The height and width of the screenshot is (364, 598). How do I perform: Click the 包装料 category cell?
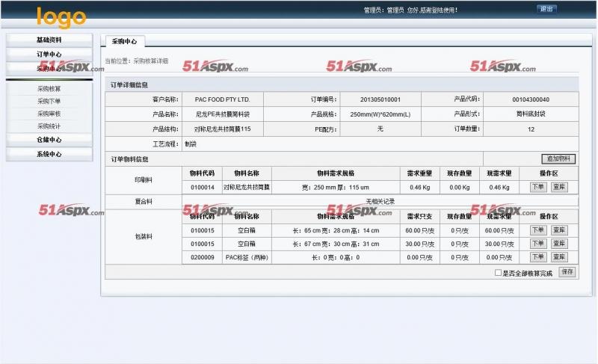144,236
